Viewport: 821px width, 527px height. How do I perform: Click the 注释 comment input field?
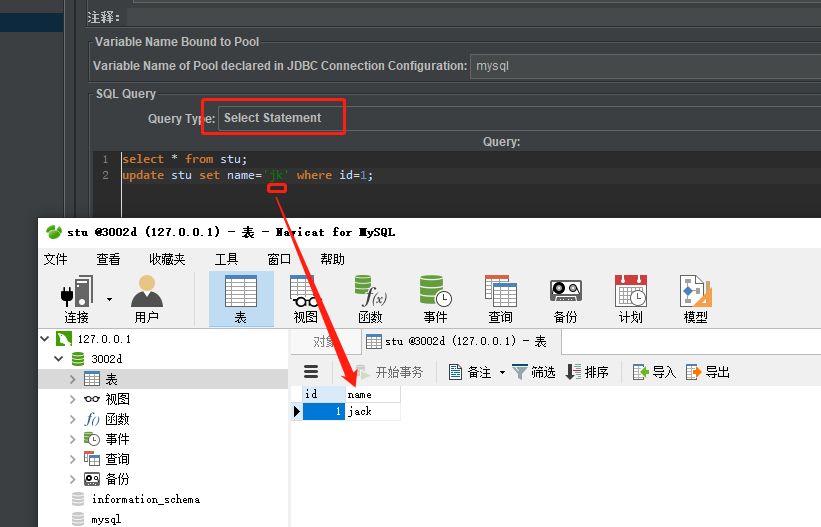pos(474,17)
